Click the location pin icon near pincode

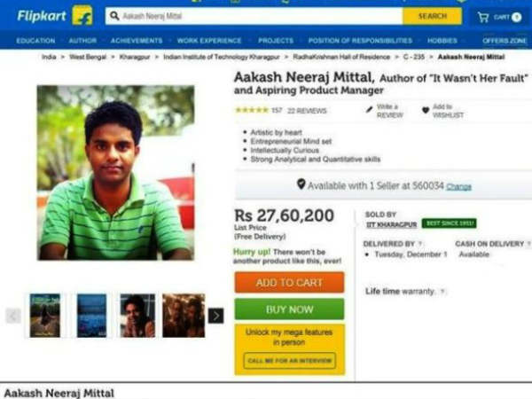pyautogui.click(x=301, y=184)
